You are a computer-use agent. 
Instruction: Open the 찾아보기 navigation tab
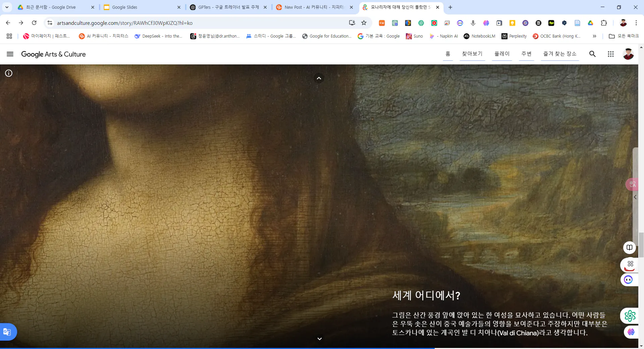coord(472,54)
